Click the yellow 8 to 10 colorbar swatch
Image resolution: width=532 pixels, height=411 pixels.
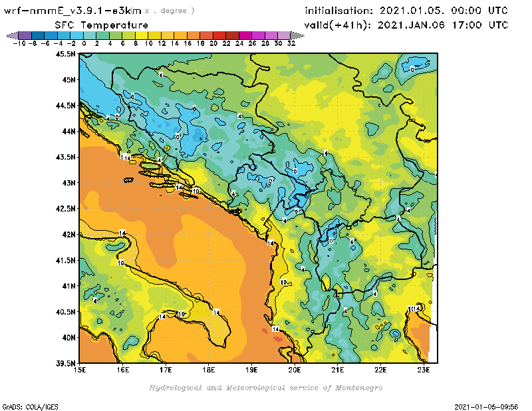coord(142,35)
